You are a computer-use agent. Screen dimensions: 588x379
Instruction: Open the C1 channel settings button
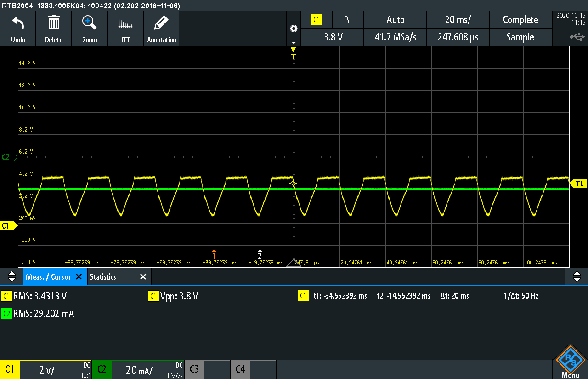(10, 369)
